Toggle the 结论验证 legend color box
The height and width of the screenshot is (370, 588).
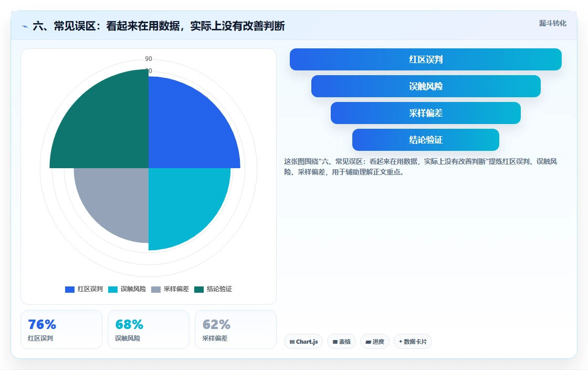click(x=199, y=289)
